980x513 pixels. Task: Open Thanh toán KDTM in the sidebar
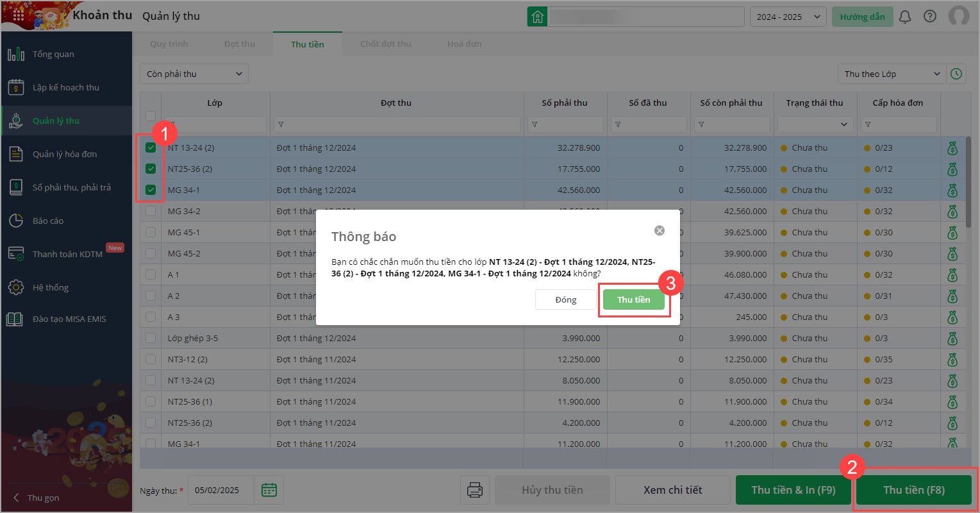(x=66, y=255)
